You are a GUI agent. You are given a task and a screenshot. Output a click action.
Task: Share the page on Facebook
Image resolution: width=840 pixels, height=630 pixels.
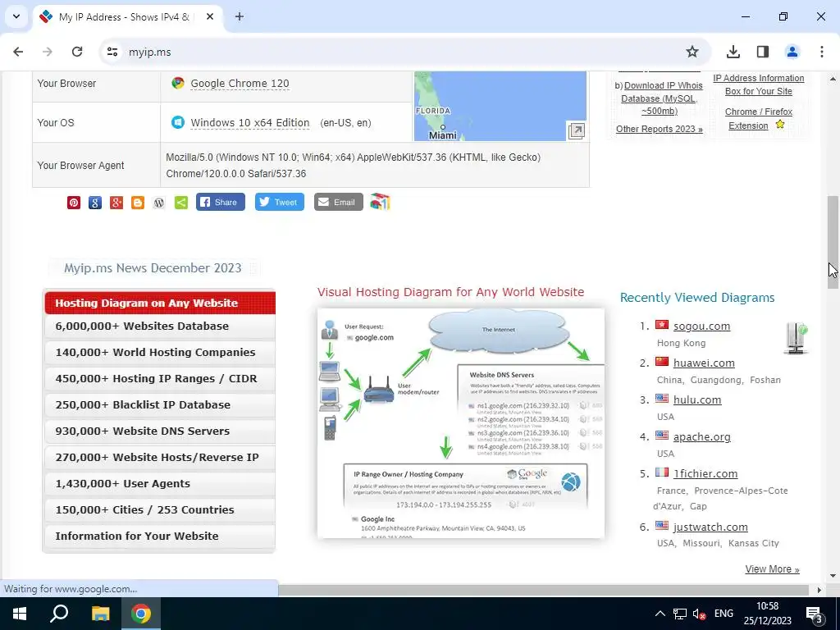point(220,202)
